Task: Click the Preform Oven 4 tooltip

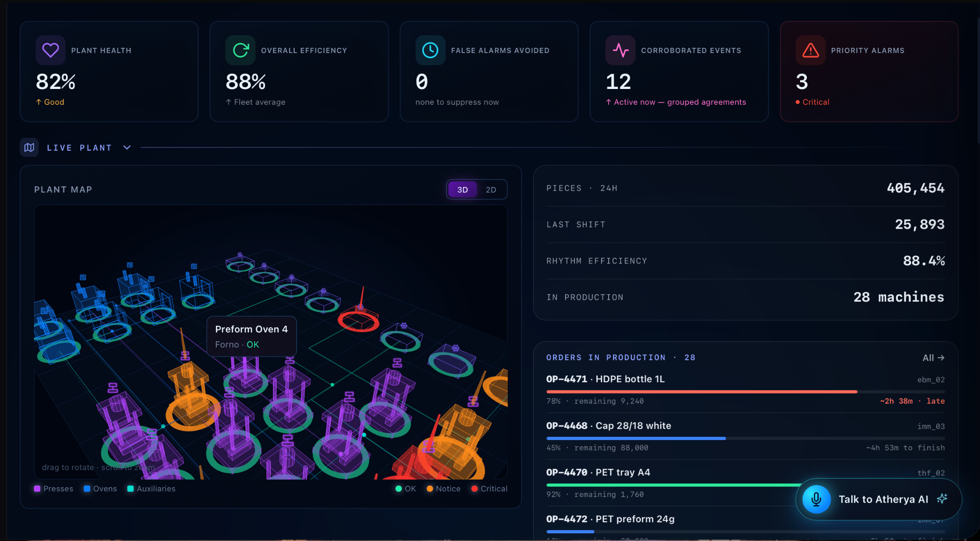Action: click(252, 336)
